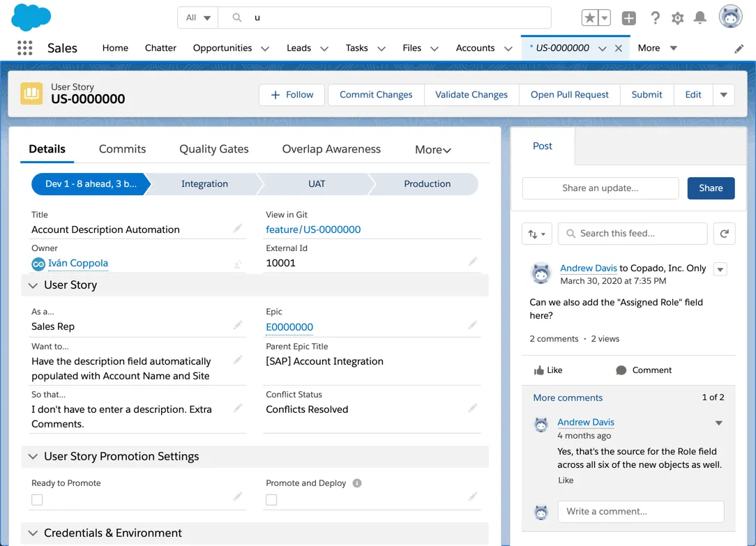Open the Home nav item
The width and height of the screenshot is (756, 546).
point(115,47)
